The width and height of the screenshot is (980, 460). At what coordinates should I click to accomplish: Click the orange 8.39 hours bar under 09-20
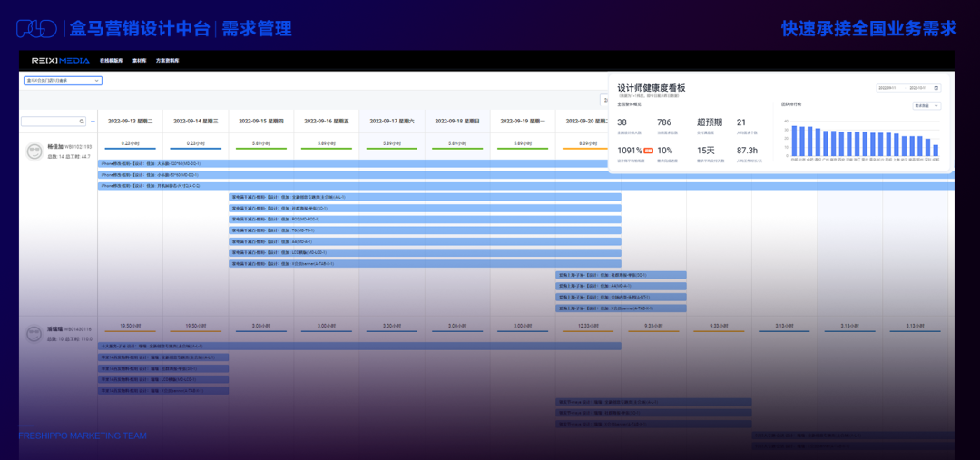(x=585, y=149)
